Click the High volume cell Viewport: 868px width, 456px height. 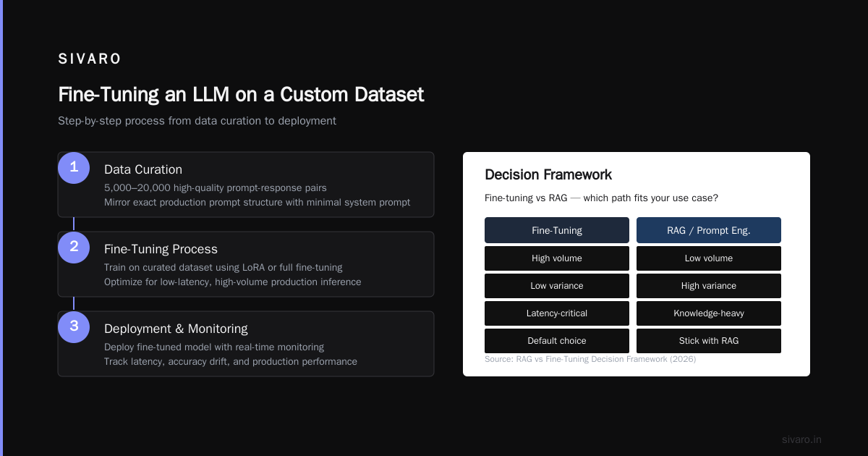[x=557, y=258]
